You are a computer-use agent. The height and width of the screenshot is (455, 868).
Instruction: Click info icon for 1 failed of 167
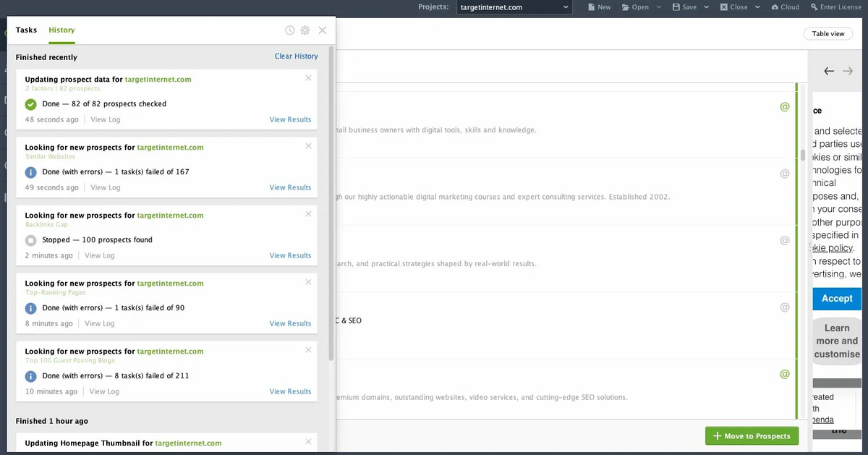(x=30, y=172)
